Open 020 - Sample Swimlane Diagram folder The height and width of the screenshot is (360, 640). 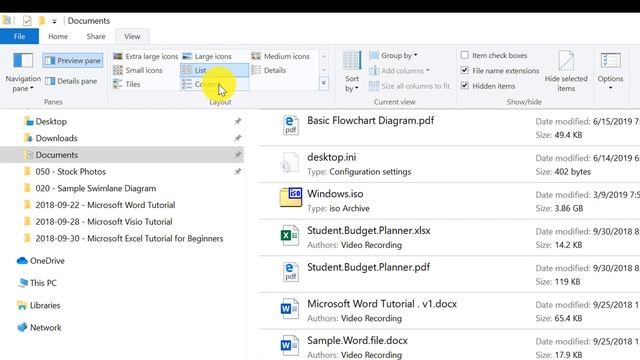tap(96, 189)
